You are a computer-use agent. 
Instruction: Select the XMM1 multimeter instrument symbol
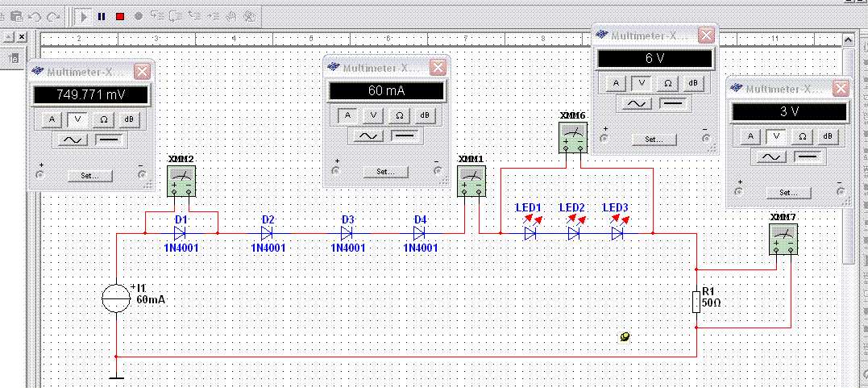pos(471,180)
